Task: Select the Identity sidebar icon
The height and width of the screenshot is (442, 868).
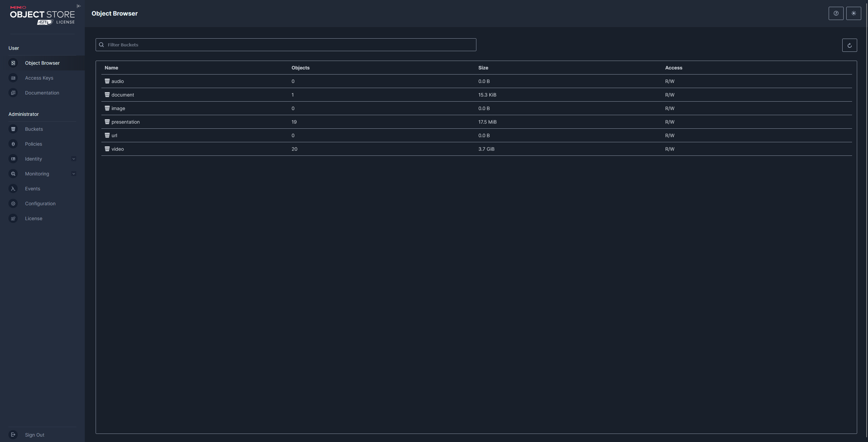Action: pyautogui.click(x=13, y=159)
